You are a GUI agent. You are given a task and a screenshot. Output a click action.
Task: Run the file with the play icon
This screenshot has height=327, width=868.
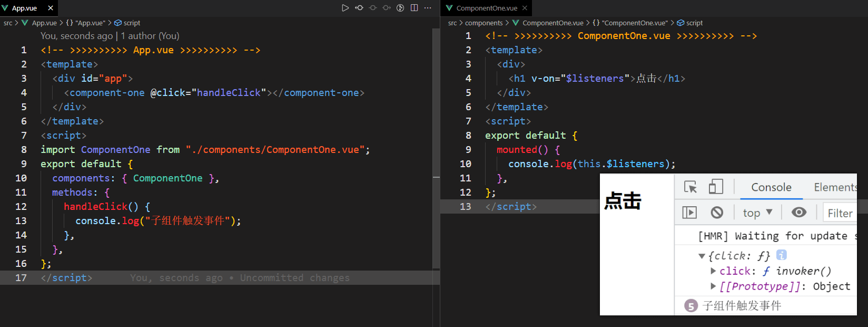[345, 8]
